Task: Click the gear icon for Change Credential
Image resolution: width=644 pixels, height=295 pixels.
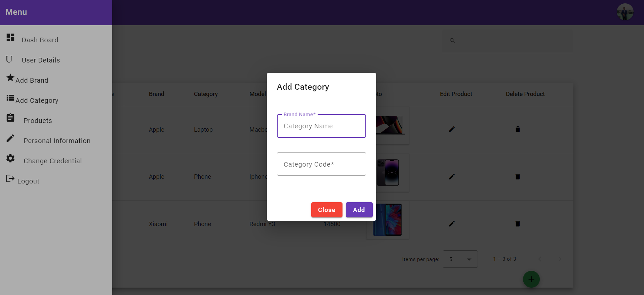Action: [10, 158]
